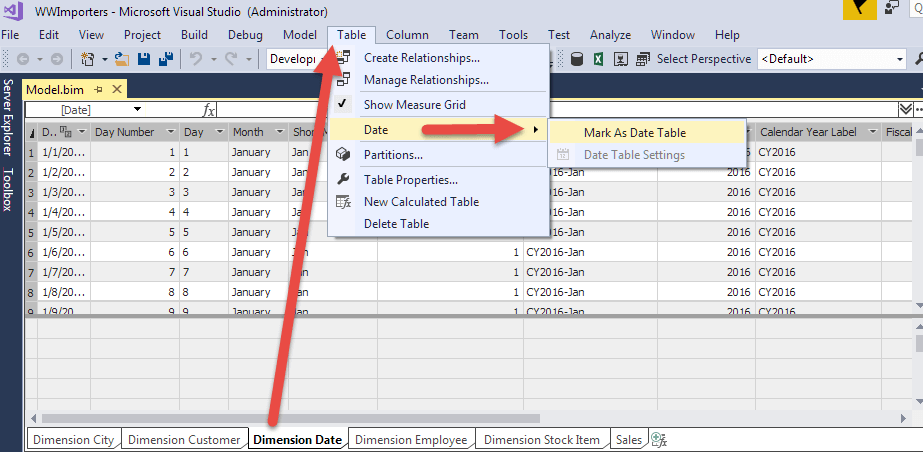Click the formula bar input field
923x452 pixels.
pos(556,109)
